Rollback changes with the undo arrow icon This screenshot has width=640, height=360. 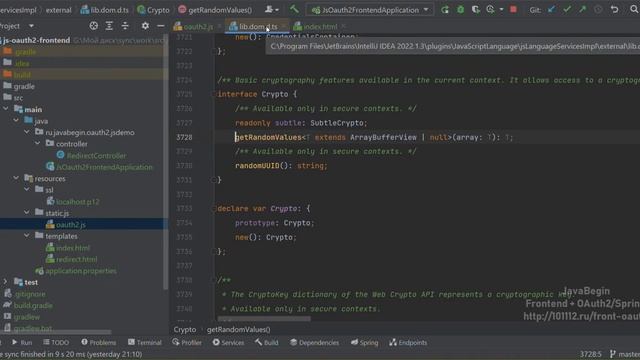pyautogui.click(x=614, y=9)
